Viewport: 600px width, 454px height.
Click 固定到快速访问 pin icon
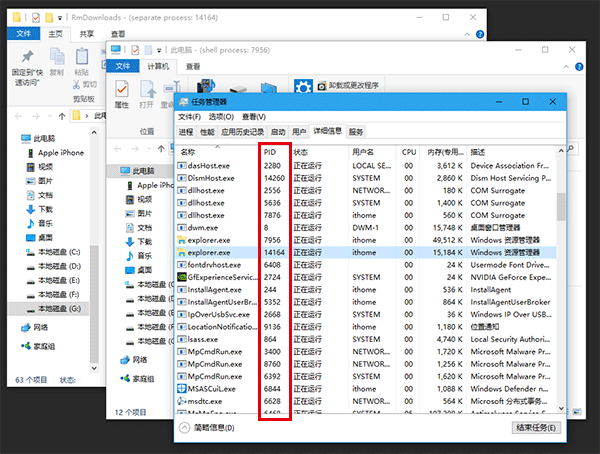[27, 57]
